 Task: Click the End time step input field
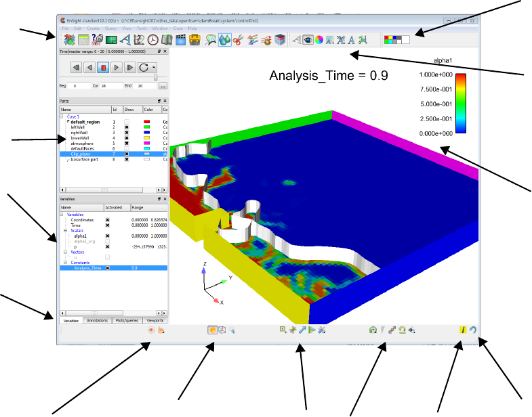coord(144,86)
